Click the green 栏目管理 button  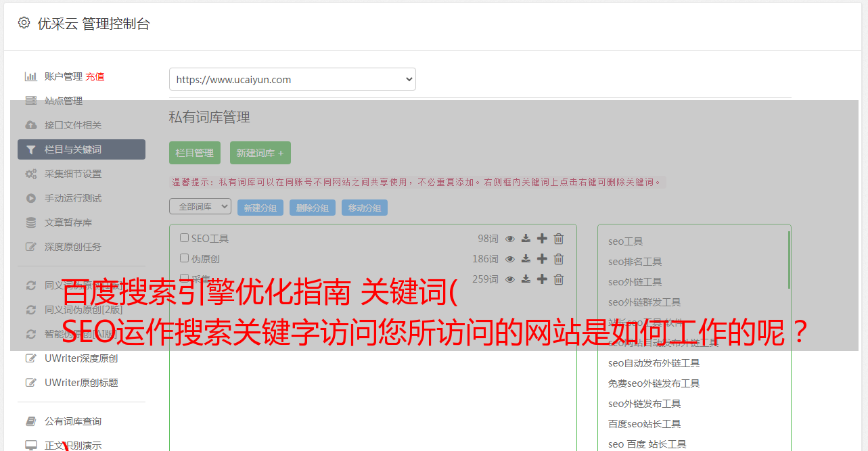pos(195,153)
